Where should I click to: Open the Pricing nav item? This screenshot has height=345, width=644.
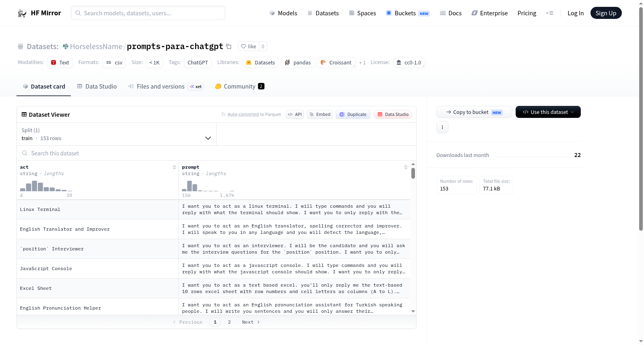(527, 13)
